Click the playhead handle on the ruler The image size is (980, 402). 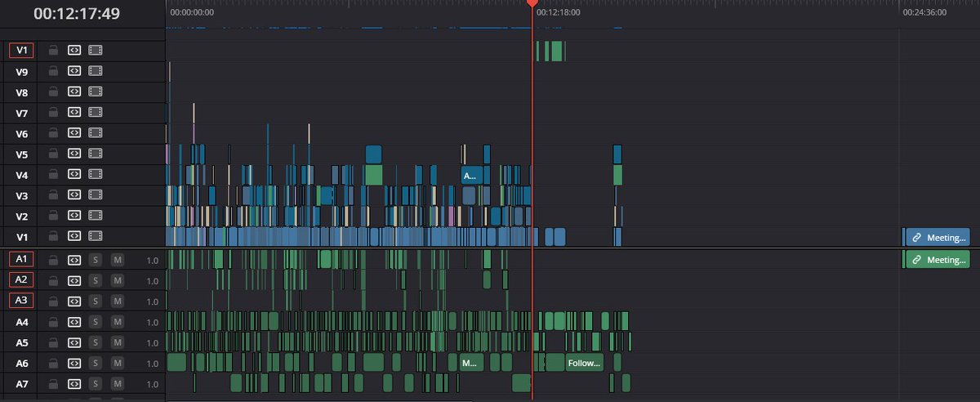click(532, 4)
